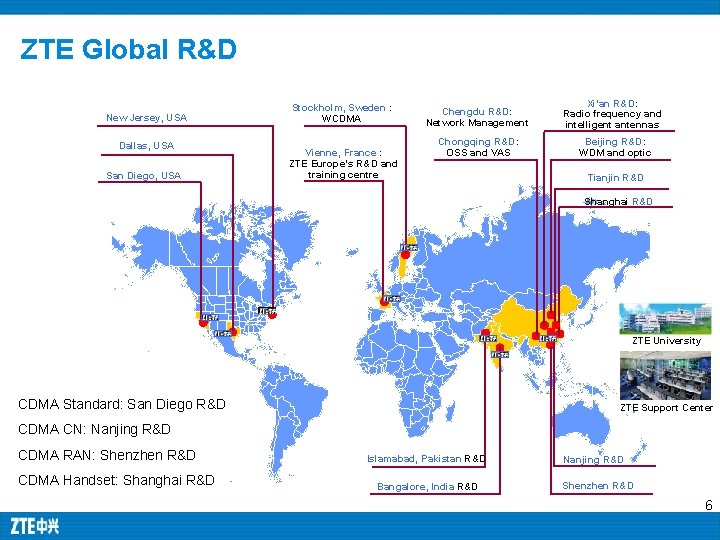Image resolution: width=720 pixels, height=540 pixels.
Task: Click the 'Shanghai R&D' label at right
Action: coord(618,202)
